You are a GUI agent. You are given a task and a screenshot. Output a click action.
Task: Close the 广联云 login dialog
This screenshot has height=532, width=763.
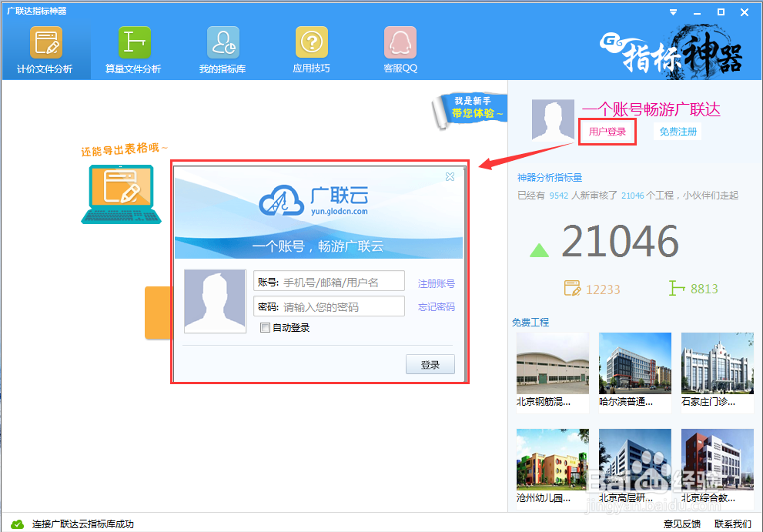click(450, 176)
